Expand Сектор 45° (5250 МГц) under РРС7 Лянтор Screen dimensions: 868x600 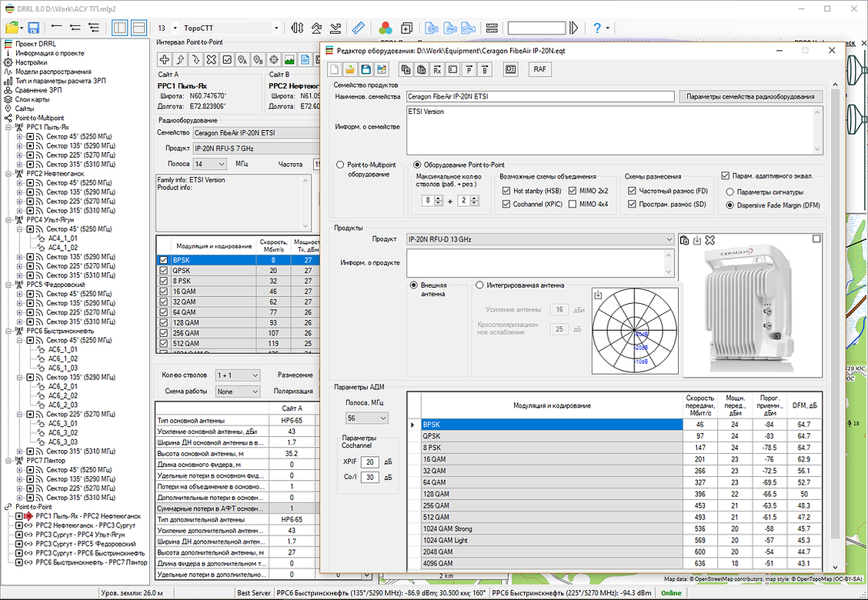coord(19,470)
